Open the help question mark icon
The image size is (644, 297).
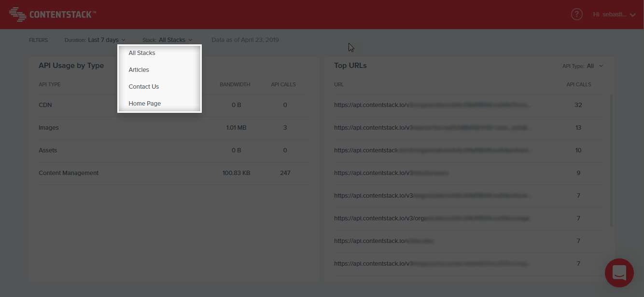click(576, 14)
